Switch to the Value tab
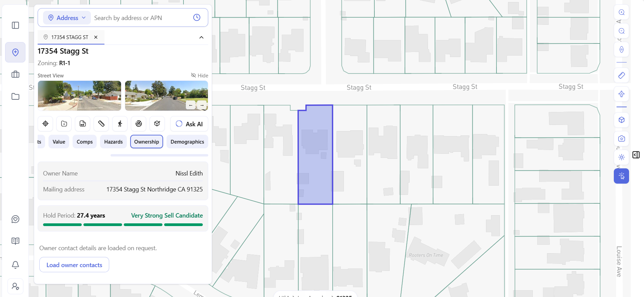The height and width of the screenshot is (297, 644). coord(59,142)
